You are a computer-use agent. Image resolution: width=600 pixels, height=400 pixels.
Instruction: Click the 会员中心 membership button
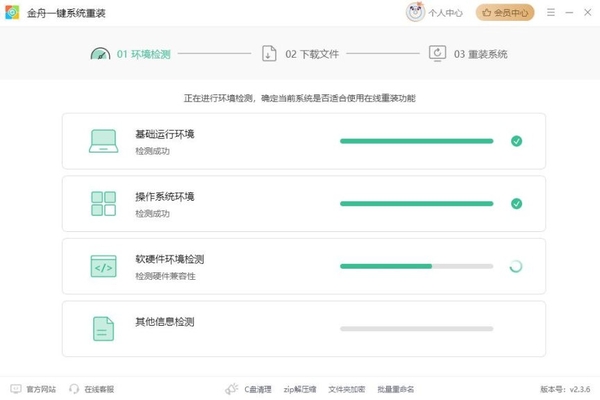pos(505,13)
